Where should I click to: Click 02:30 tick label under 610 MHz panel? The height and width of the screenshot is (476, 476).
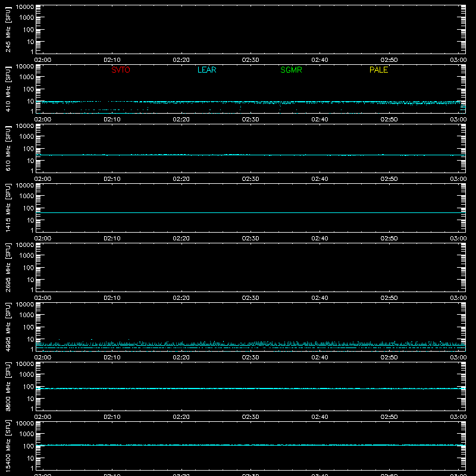[x=250, y=179]
